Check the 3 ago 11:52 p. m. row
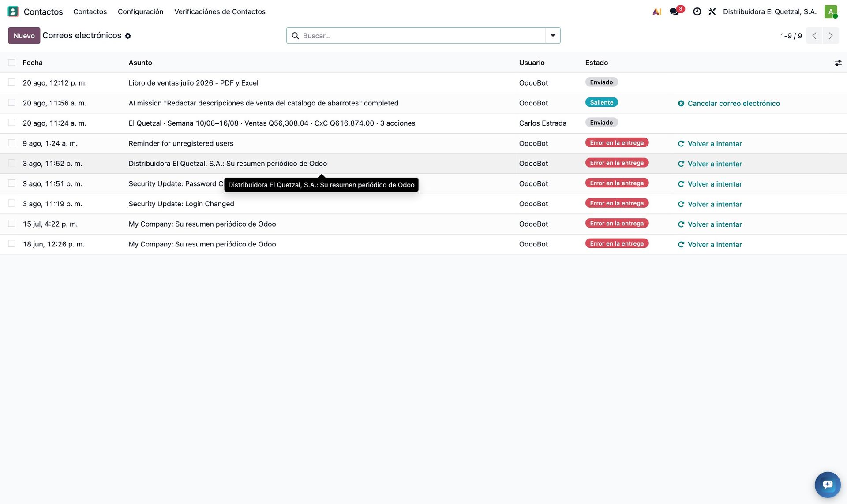Screen dimensions: 847x504 (11, 163)
